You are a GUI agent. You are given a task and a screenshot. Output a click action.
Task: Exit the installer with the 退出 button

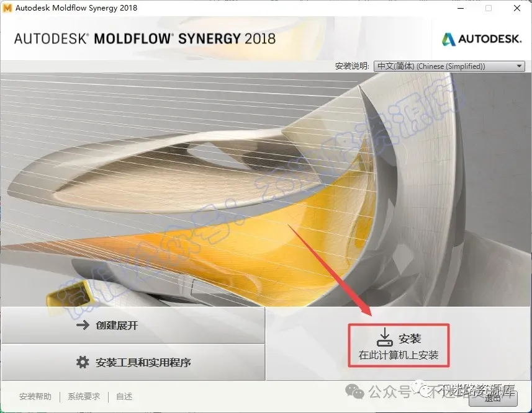493,398
